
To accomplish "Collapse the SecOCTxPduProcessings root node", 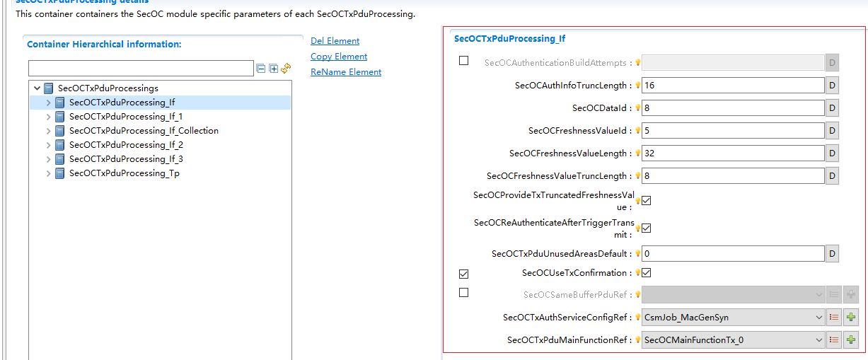I will tap(37, 88).
